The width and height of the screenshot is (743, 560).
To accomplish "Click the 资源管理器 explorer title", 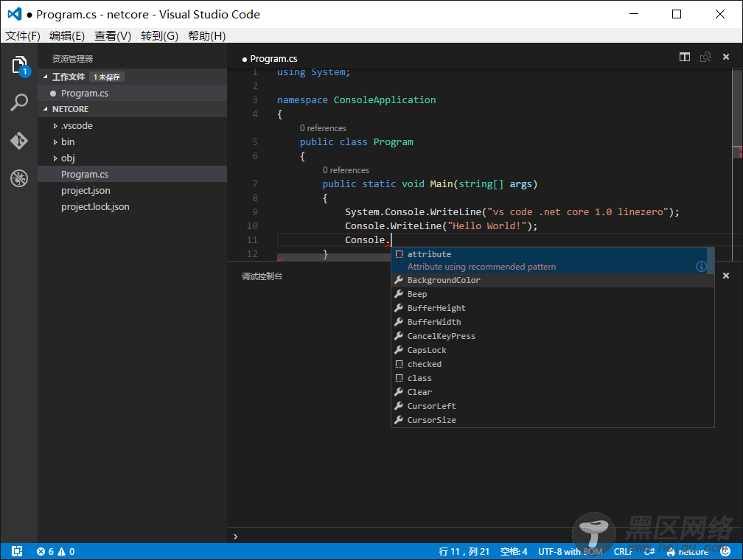I will coord(72,59).
